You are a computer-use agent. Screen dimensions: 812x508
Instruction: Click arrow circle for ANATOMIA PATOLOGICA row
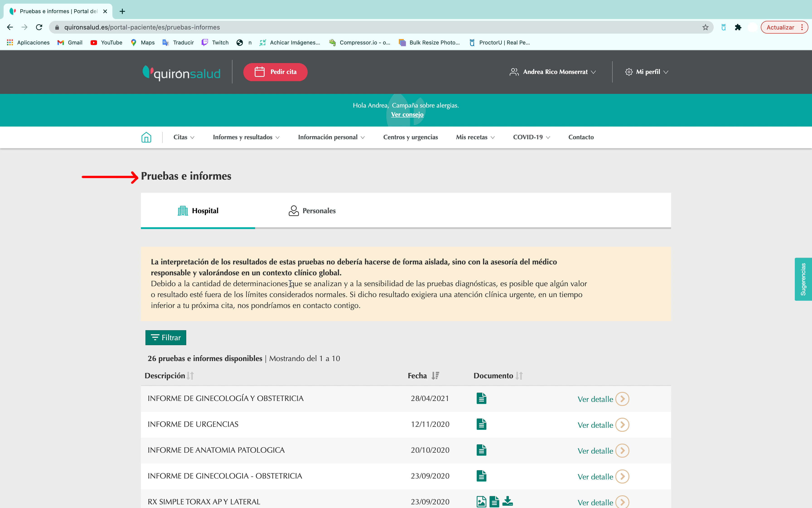tap(622, 451)
